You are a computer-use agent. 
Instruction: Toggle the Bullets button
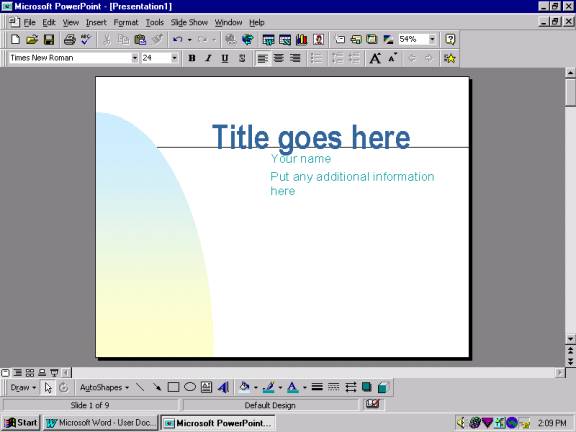coord(316,58)
